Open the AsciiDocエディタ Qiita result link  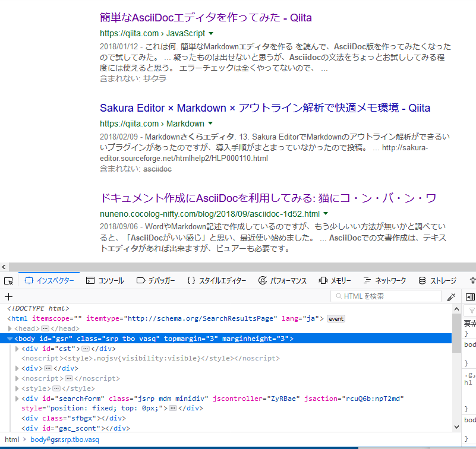click(205, 17)
